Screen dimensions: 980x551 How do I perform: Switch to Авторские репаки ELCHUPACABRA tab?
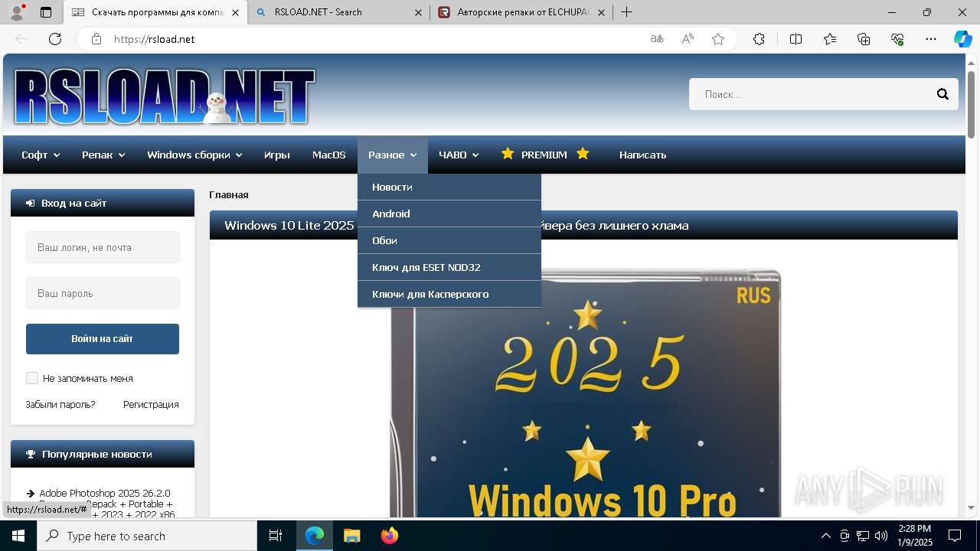tap(521, 12)
